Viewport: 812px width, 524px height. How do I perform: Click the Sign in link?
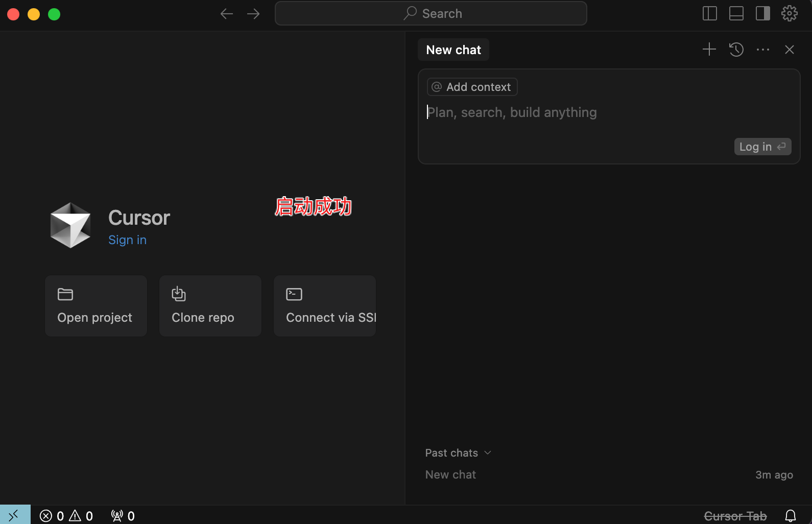click(127, 240)
